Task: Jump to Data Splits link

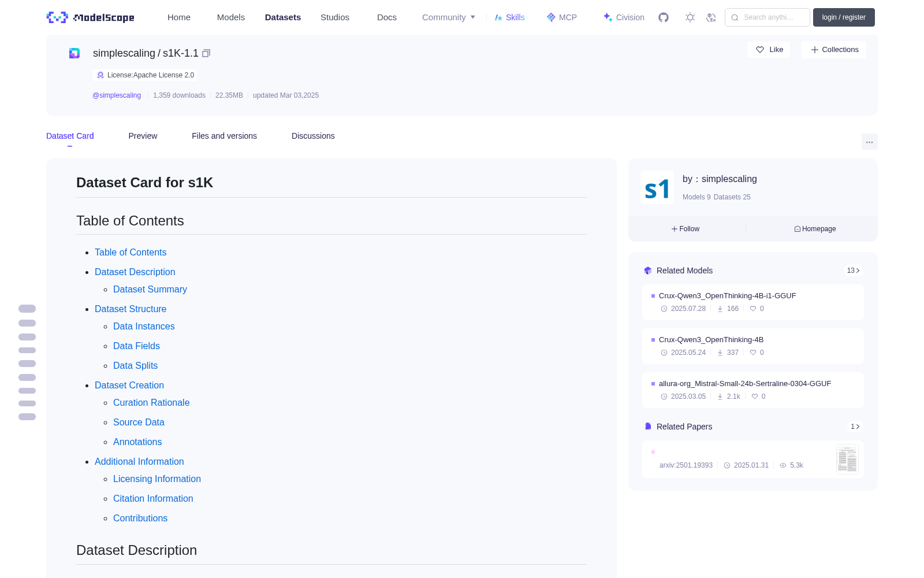Action: [x=135, y=365]
